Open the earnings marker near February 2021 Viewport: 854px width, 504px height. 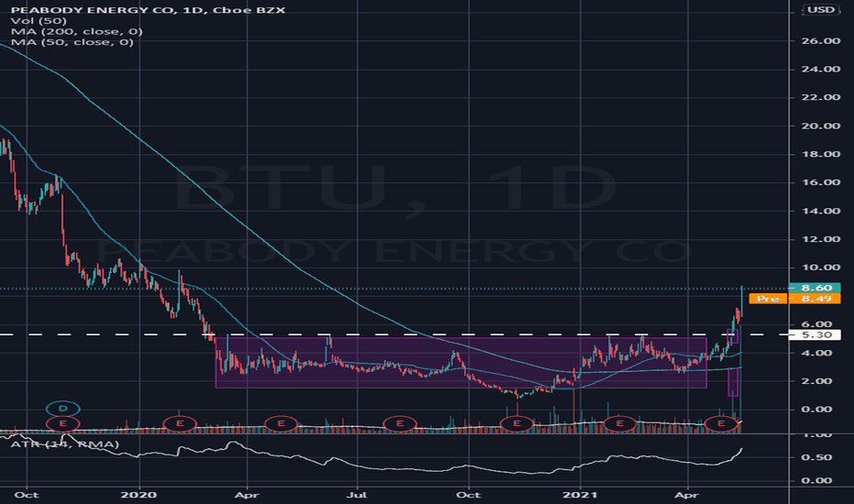[x=619, y=423]
